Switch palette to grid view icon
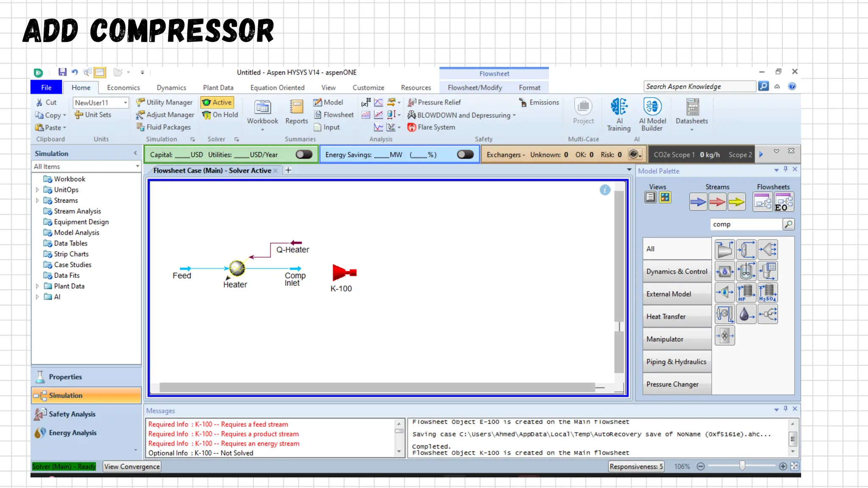The height and width of the screenshot is (488, 868). coord(665,197)
